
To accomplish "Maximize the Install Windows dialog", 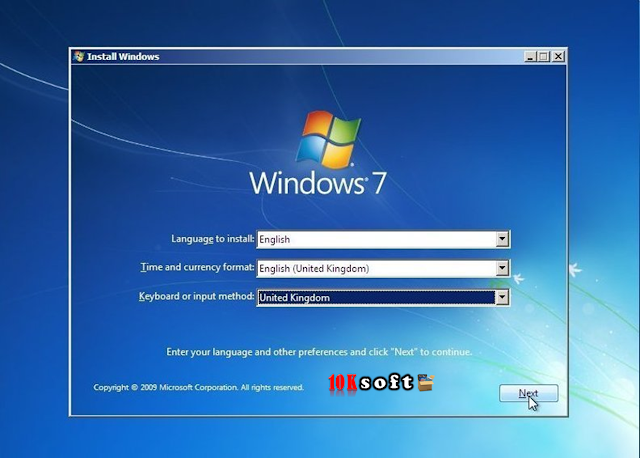I will coord(544,56).
